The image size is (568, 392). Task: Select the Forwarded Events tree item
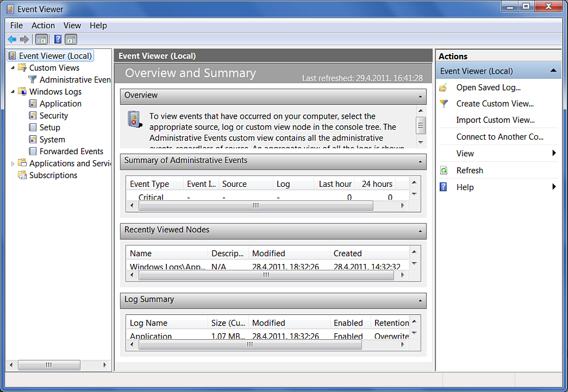72,151
